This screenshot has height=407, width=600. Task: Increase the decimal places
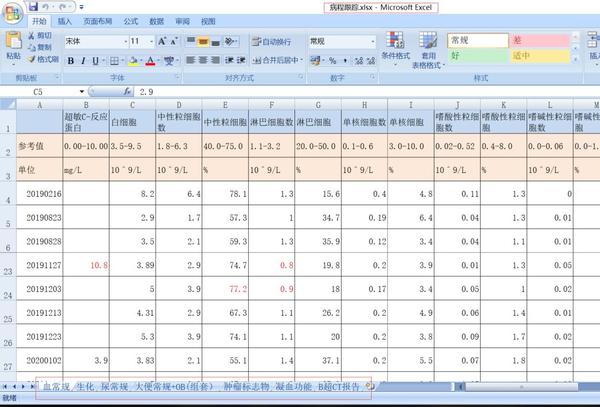tap(359, 60)
